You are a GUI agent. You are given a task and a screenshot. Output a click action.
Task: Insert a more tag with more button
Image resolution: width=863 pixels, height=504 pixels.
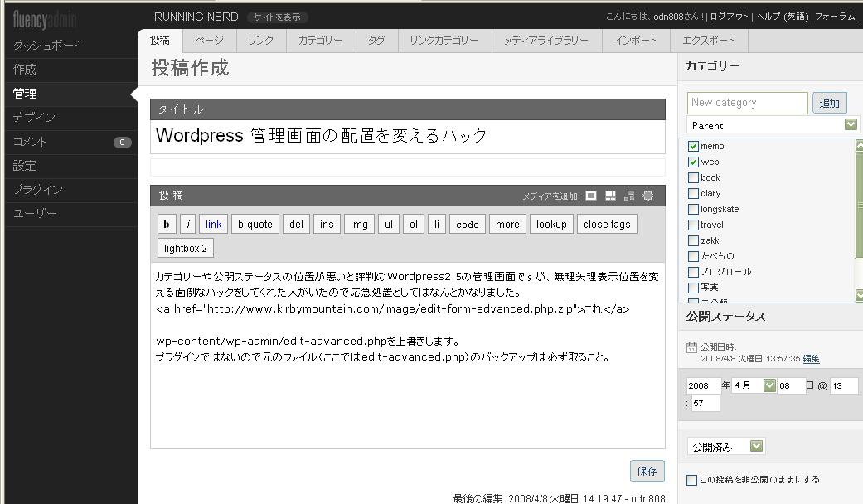coord(507,225)
